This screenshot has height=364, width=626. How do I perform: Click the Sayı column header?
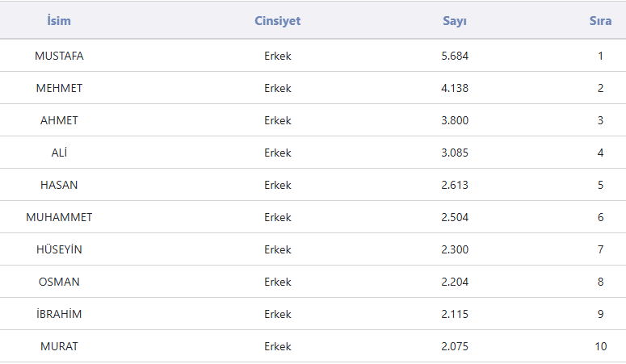(455, 21)
